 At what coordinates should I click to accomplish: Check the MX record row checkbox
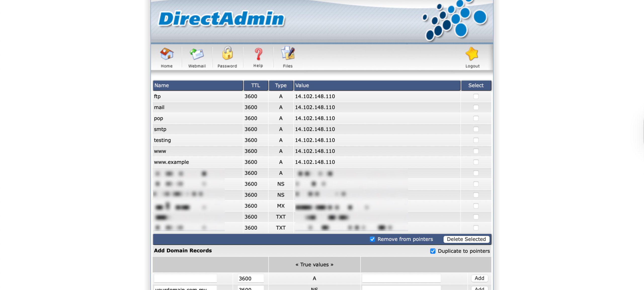(476, 206)
